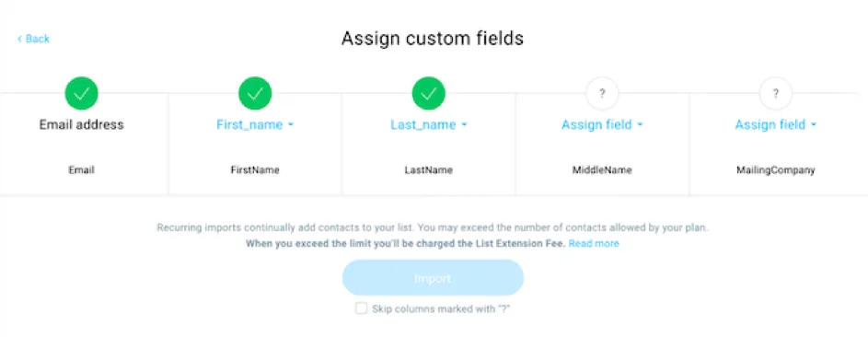Go back using the Back link
This screenshot has width=868, height=337.
(x=34, y=39)
